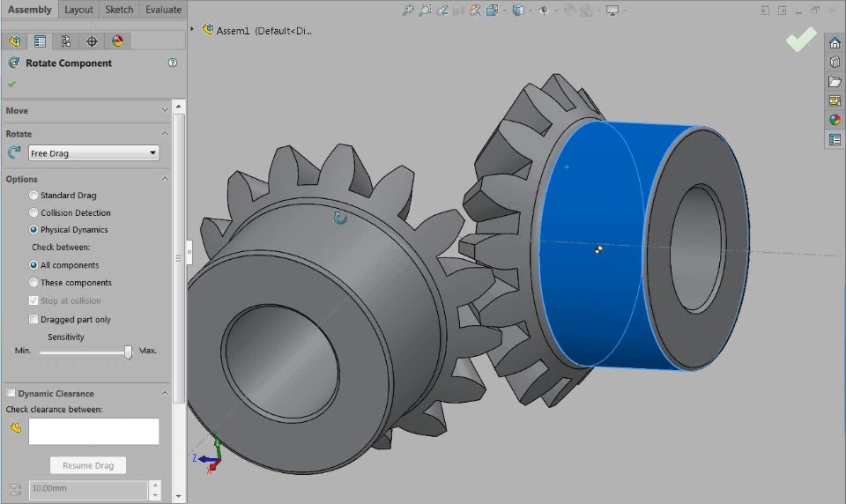The height and width of the screenshot is (504, 846).
Task: Open SOLIDWORKS Resources home icon in task pane
Action: (835, 43)
